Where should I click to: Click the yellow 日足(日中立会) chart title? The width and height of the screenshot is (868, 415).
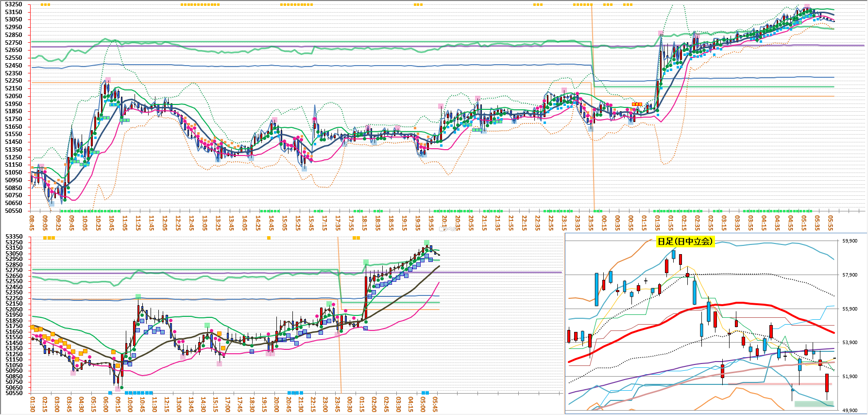[x=685, y=242]
